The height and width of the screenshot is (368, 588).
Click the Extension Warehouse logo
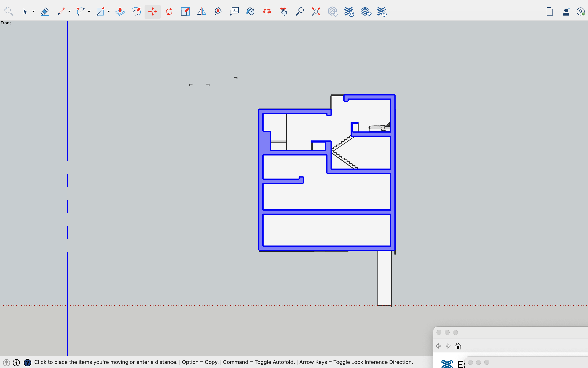coord(447,364)
